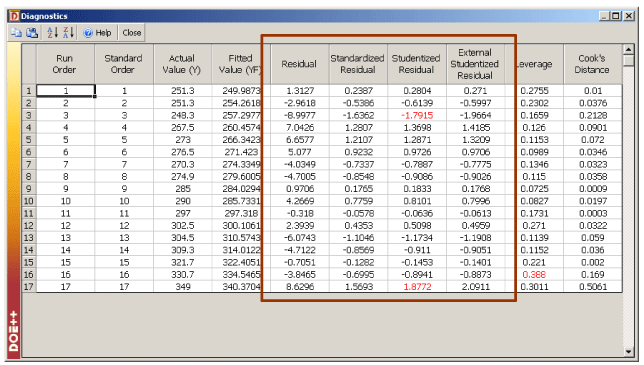Click Cook's Distance value 0.5061

point(593,287)
